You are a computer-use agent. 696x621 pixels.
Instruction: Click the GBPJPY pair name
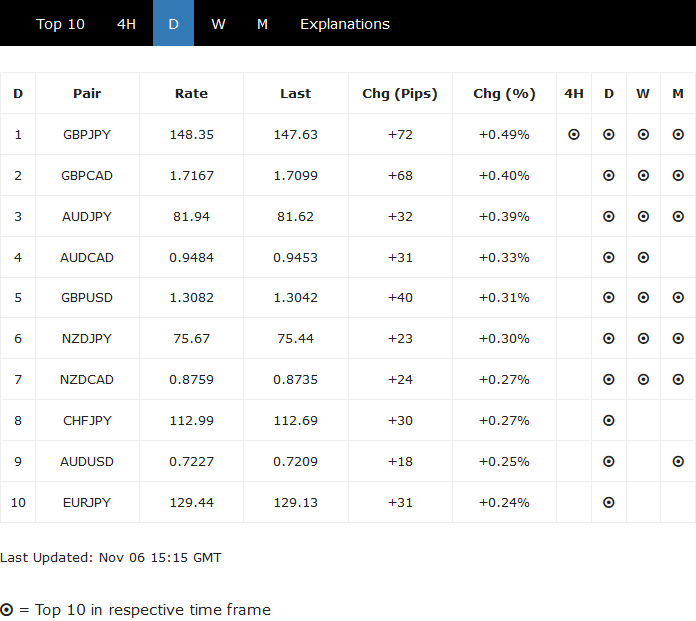click(x=87, y=134)
